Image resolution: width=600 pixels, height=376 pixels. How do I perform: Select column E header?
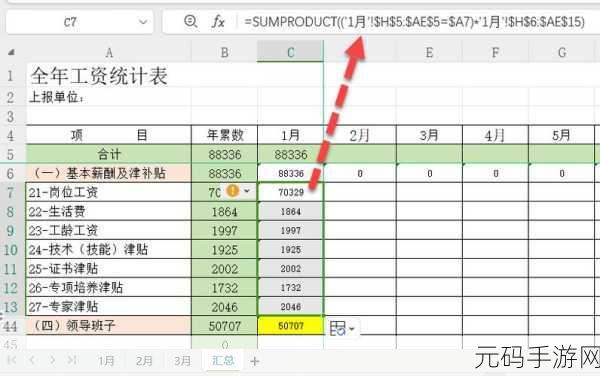click(x=429, y=52)
